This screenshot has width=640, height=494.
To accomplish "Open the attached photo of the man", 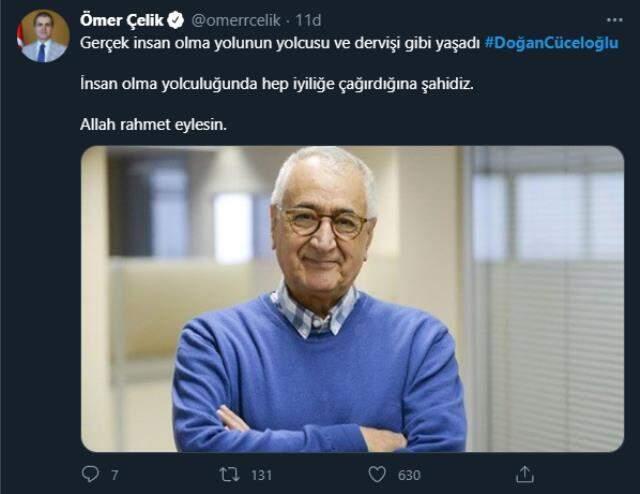I will (x=352, y=299).
